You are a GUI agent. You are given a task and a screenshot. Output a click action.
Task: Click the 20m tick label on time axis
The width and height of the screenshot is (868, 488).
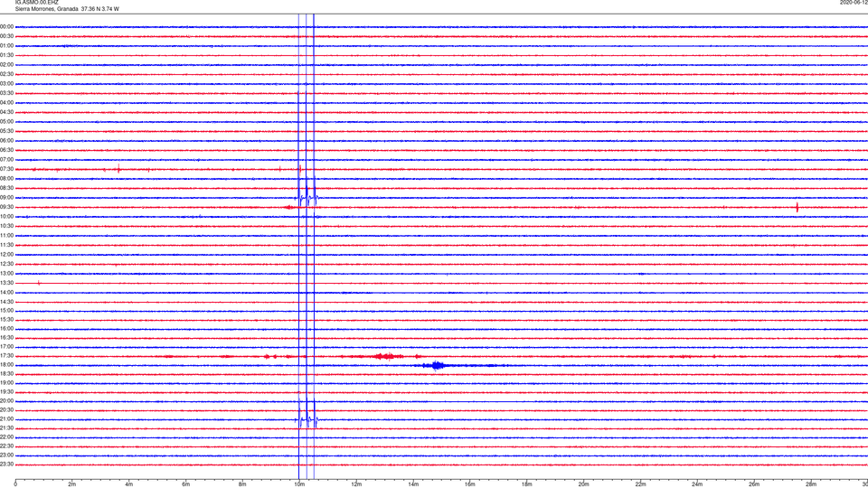coord(583,484)
